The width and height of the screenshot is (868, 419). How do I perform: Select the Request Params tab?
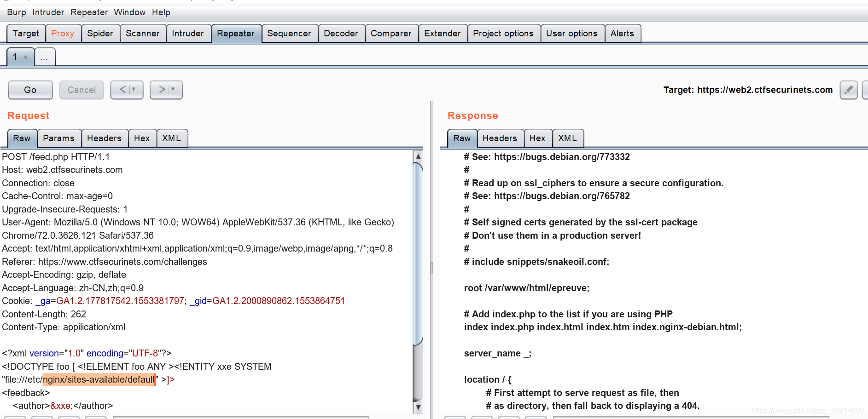[58, 138]
